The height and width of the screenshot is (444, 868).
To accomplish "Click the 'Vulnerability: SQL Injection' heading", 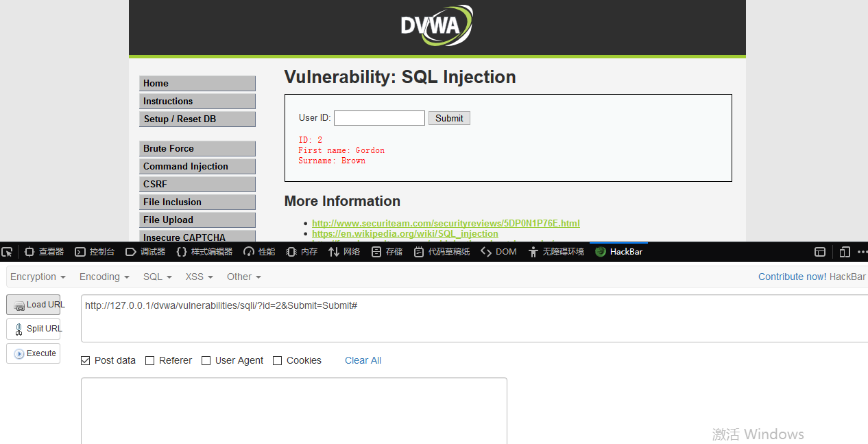I will tap(400, 77).
